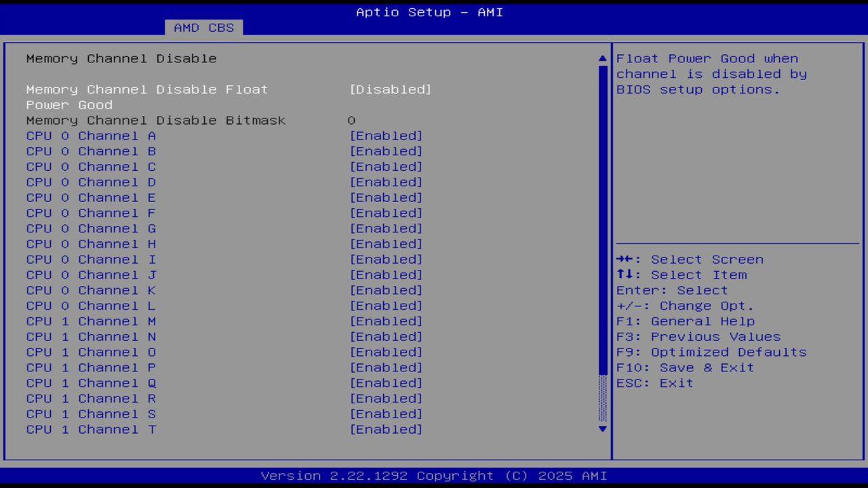
Task: Select the CPU 0 Channel F label
Action: 91,213
